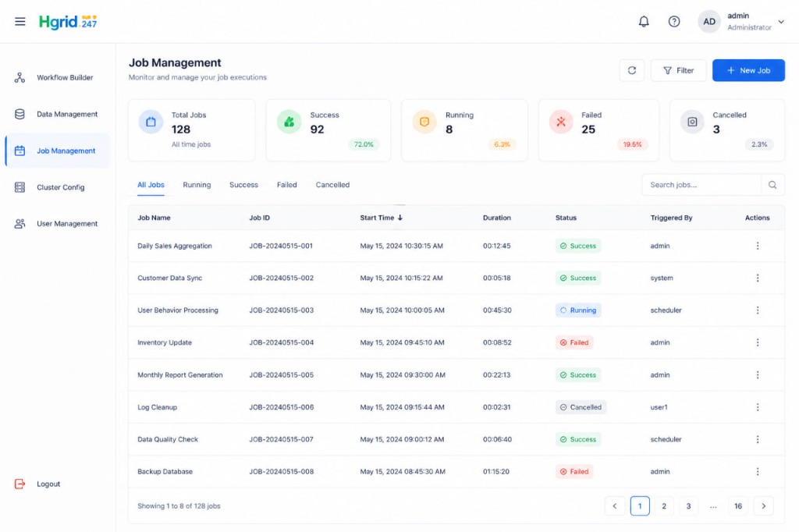Image resolution: width=799 pixels, height=532 pixels.
Task: Show the Success jobs tab
Action: click(243, 184)
